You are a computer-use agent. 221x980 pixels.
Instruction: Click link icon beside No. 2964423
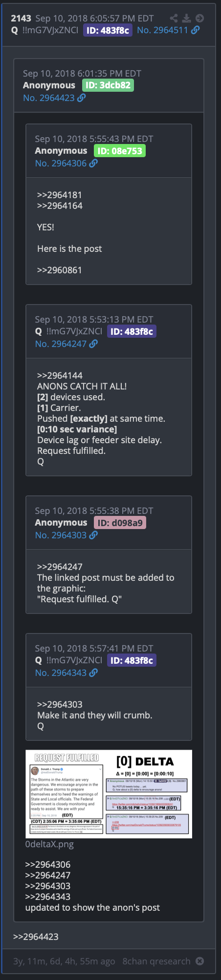(x=82, y=98)
